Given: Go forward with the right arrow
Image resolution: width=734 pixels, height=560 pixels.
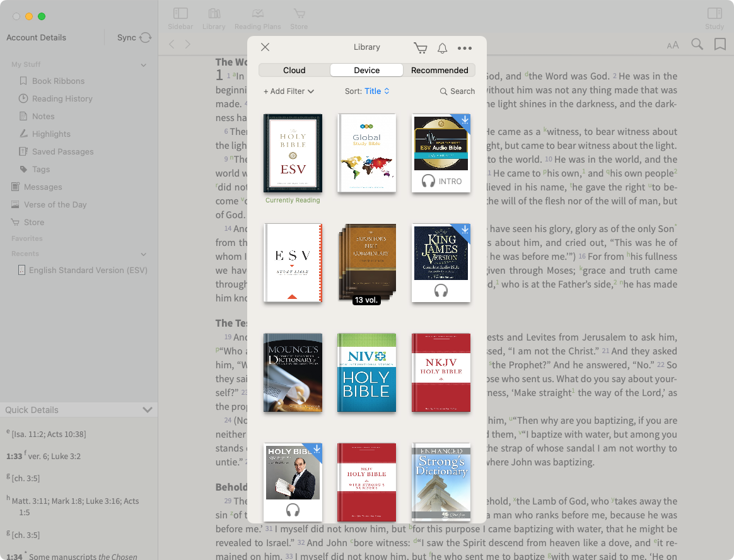Looking at the screenshot, I should [x=188, y=45].
